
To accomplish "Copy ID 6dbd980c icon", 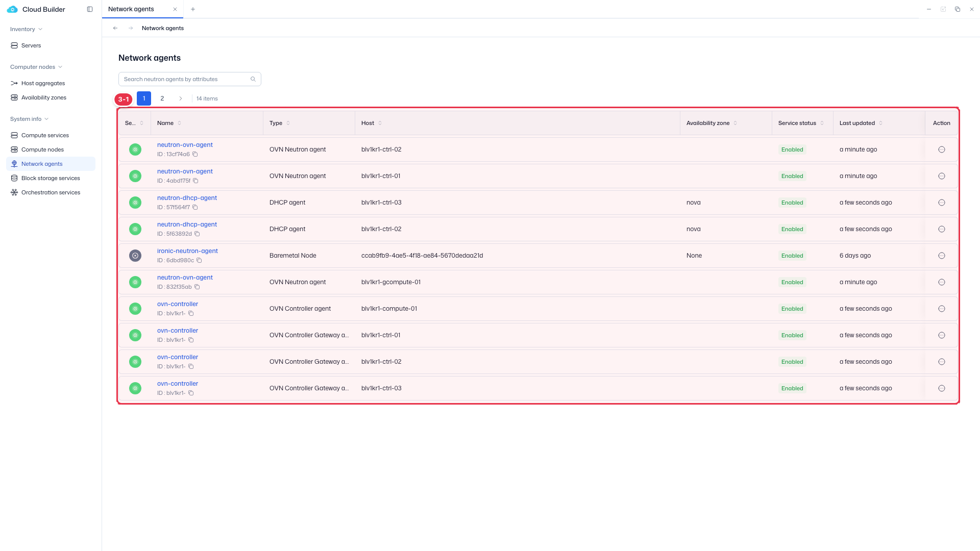I will point(199,260).
